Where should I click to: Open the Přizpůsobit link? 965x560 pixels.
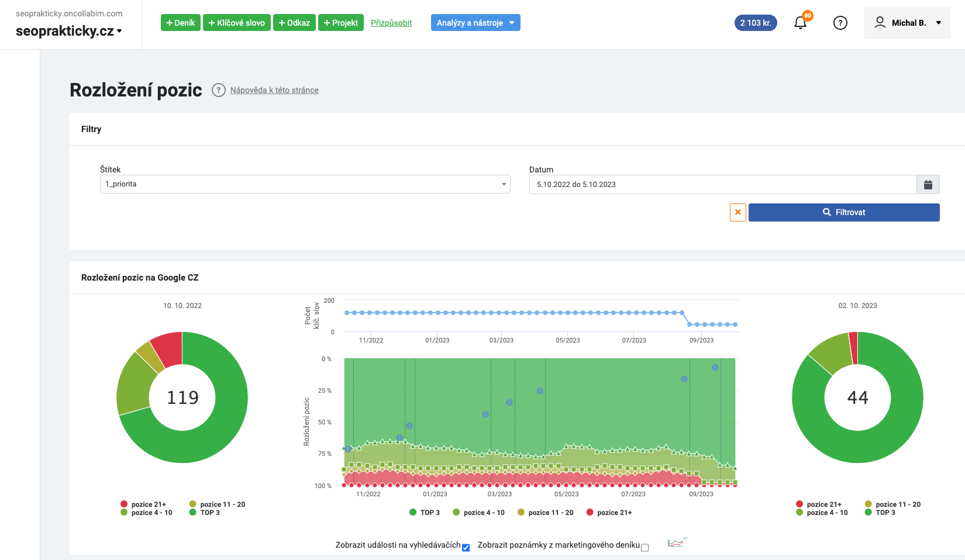391,23
